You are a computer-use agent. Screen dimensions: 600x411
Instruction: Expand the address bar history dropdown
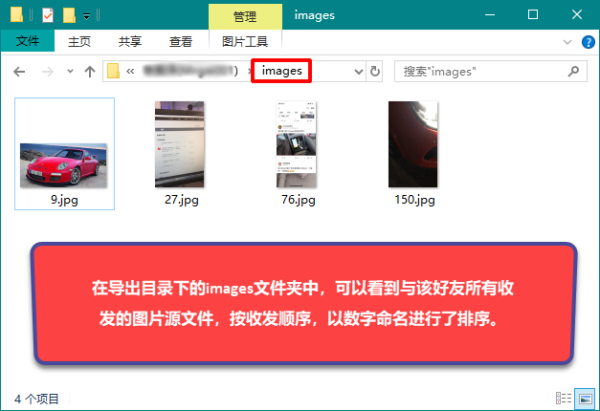[x=358, y=72]
